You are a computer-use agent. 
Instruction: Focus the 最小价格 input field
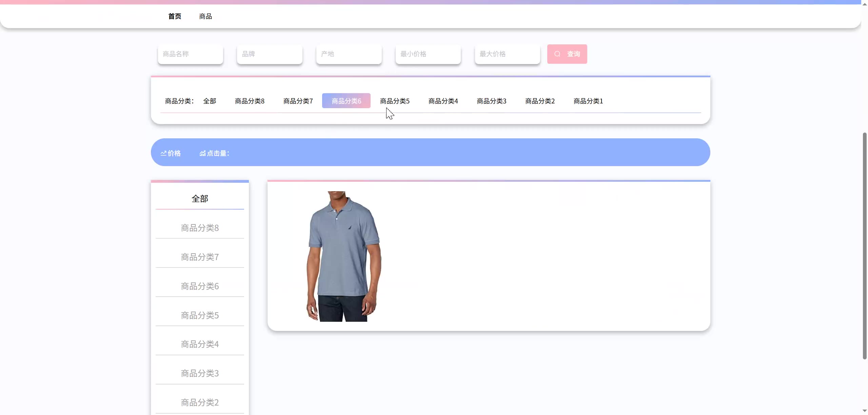[428, 54]
